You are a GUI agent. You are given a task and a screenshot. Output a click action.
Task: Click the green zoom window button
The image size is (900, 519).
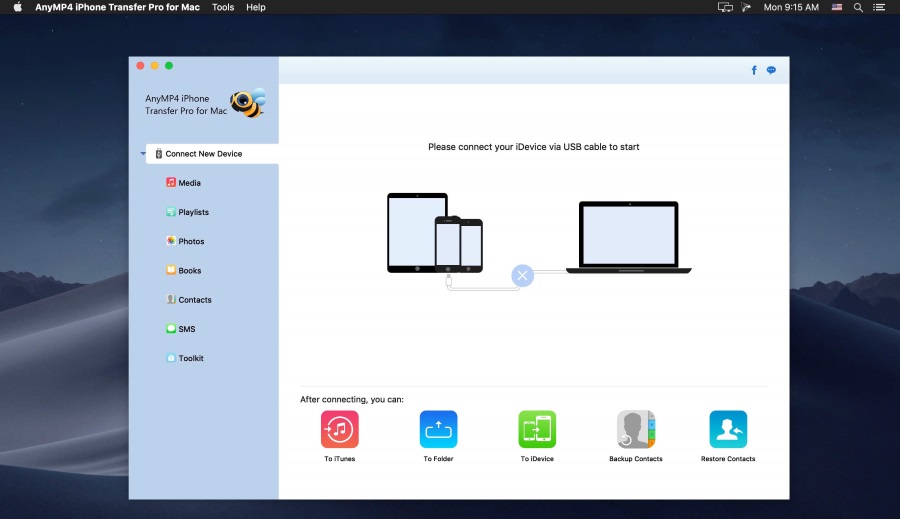(x=169, y=65)
